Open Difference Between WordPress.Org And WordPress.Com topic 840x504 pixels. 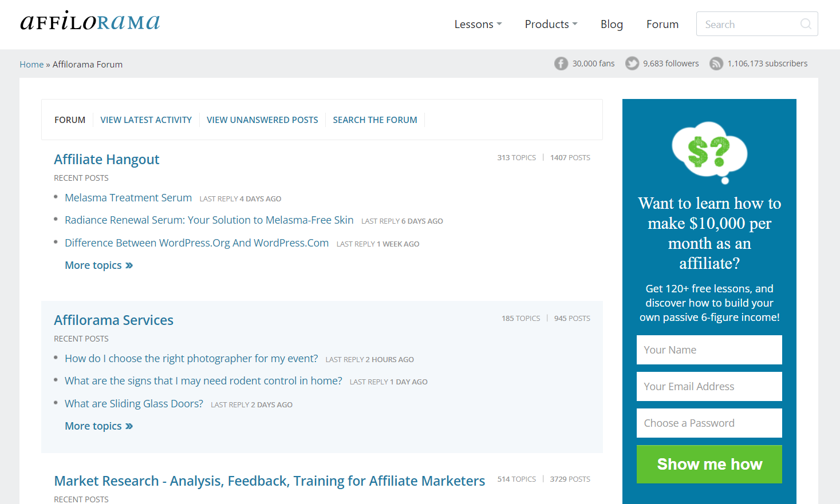point(196,243)
